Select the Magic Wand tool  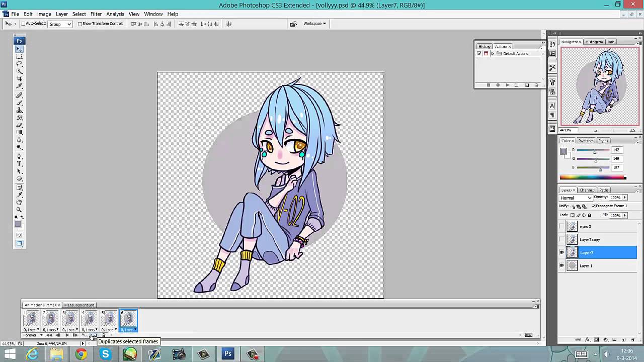coord(19,71)
